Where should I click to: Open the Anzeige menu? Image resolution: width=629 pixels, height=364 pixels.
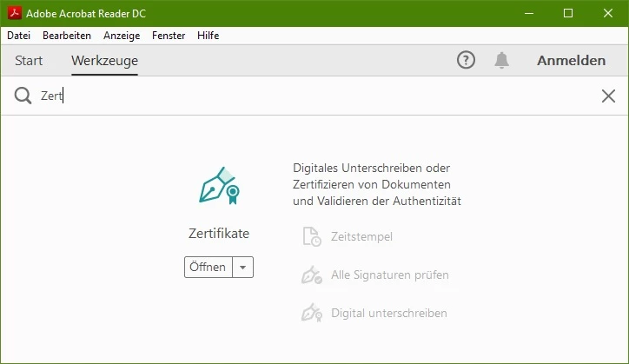pyautogui.click(x=122, y=36)
